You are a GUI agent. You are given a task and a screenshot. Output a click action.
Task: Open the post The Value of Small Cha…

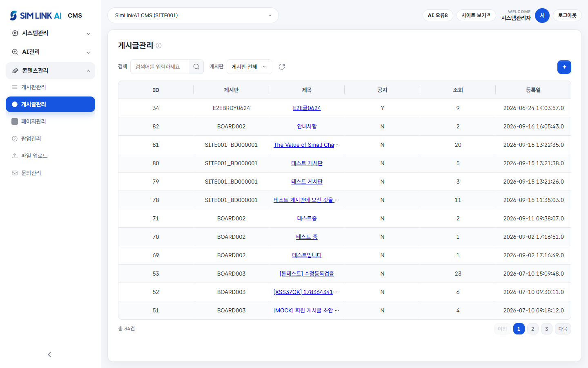306,145
